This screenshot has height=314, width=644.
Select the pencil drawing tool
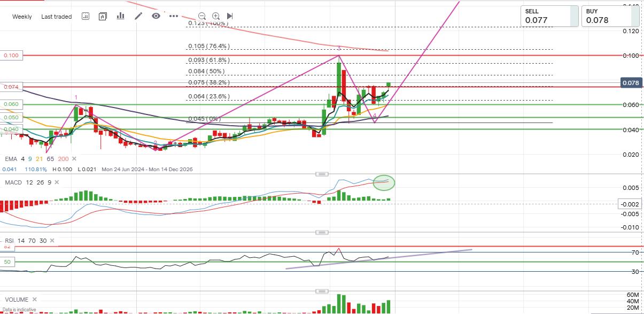tap(138, 16)
